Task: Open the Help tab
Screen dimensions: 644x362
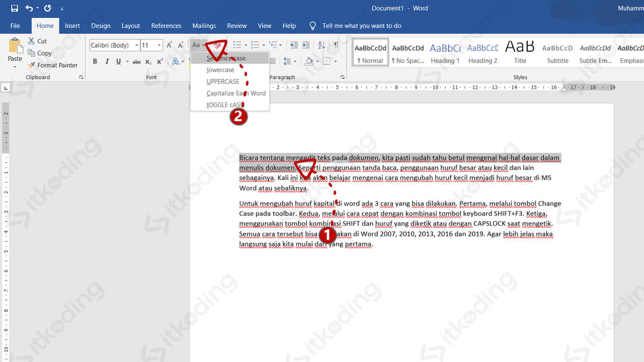Action: point(289,26)
